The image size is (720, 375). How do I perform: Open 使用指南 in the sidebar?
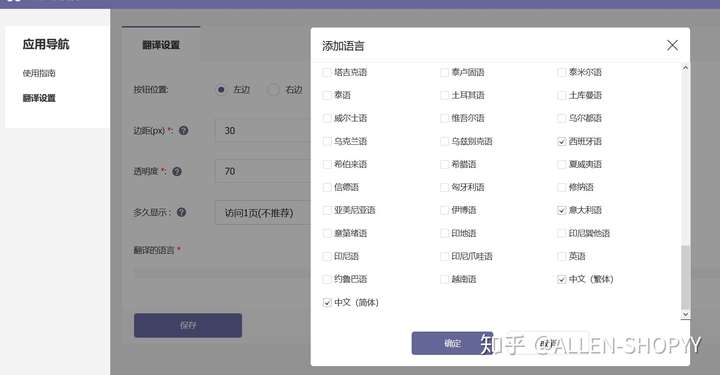tap(39, 73)
